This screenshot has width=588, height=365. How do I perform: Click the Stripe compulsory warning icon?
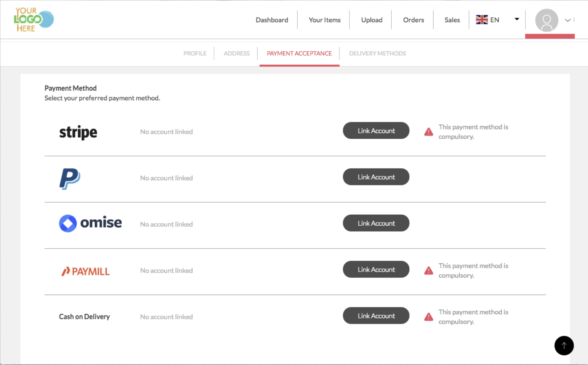tap(429, 132)
